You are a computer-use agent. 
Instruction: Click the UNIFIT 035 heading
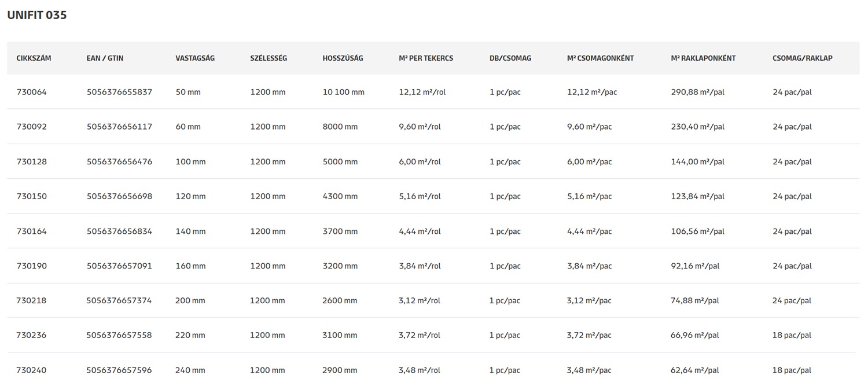click(x=37, y=16)
